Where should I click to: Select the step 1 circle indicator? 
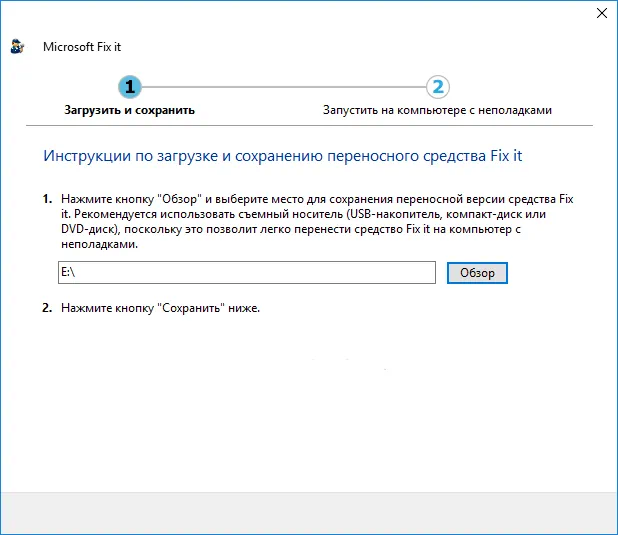(x=130, y=87)
